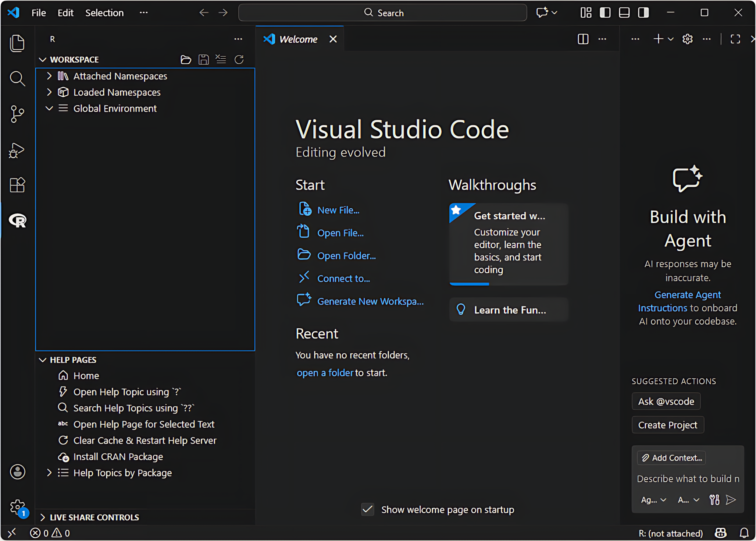This screenshot has height=541, width=756.
Task: Click the refresh workspace icon
Action: click(x=239, y=60)
